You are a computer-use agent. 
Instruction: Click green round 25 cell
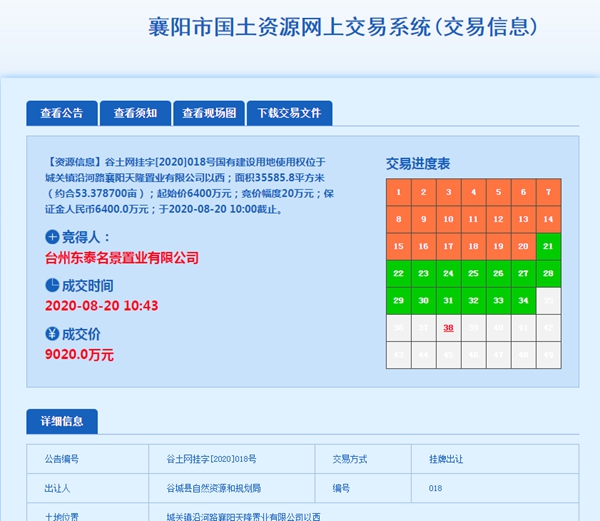coord(474,274)
